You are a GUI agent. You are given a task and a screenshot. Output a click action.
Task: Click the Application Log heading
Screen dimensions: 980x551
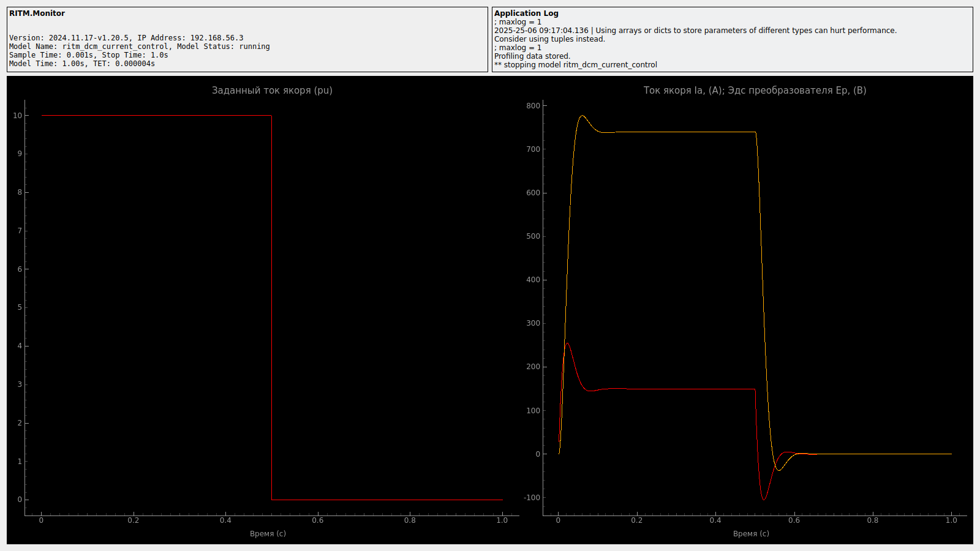pyautogui.click(x=526, y=13)
